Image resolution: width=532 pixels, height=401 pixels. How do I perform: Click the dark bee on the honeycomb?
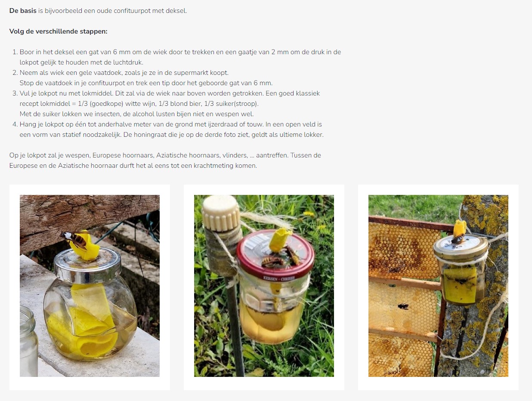click(x=403, y=306)
